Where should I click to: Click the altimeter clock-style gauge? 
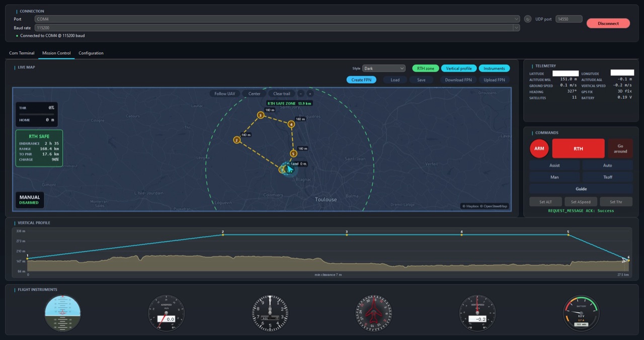pos(270,313)
